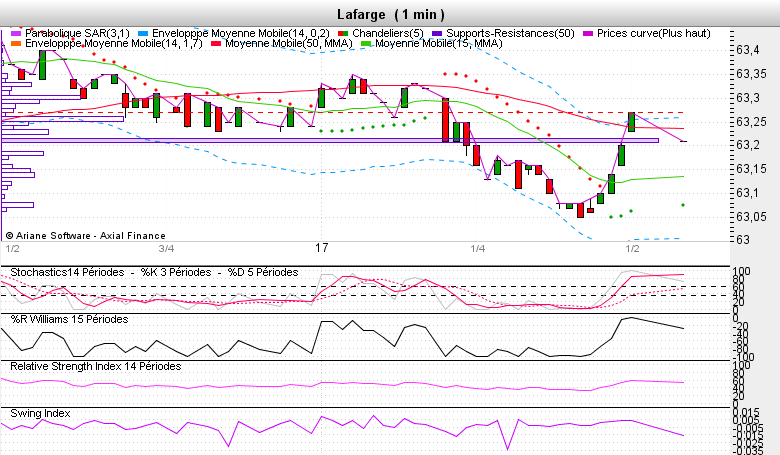Click the magenta Prices curve(Plus haut) swatch

click(588, 34)
